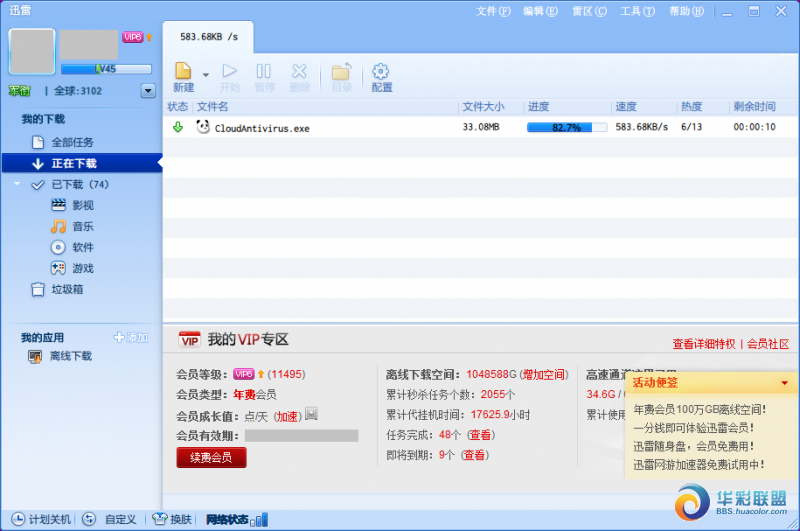Image resolution: width=800 pixels, height=531 pixels.
Task: Click the 续费会员 renew button
Action: [211, 458]
